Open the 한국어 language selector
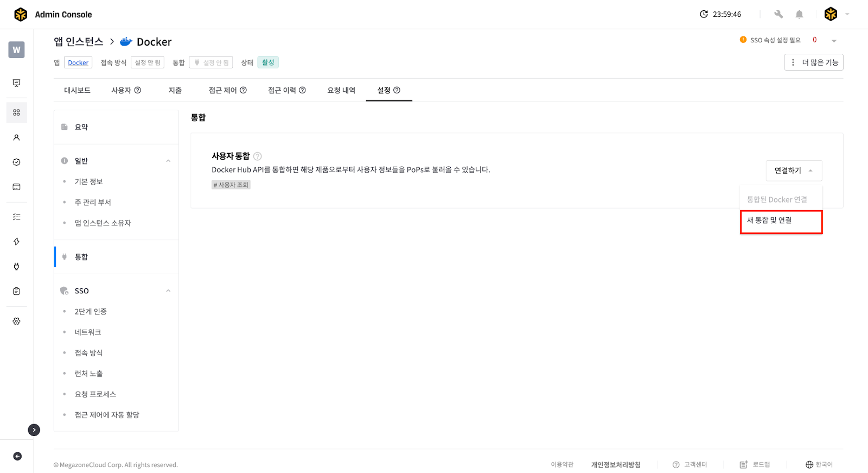The width and height of the screenshot is (868, 473). pos(819,464)
